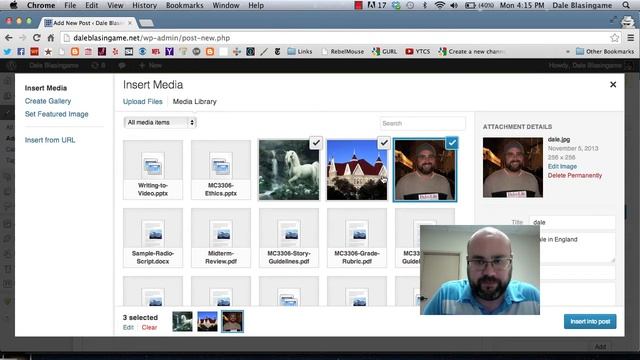Switch to the Media Library tab
Image resolution: width=640 pixels, height=360 pixels.
[195, 102]
